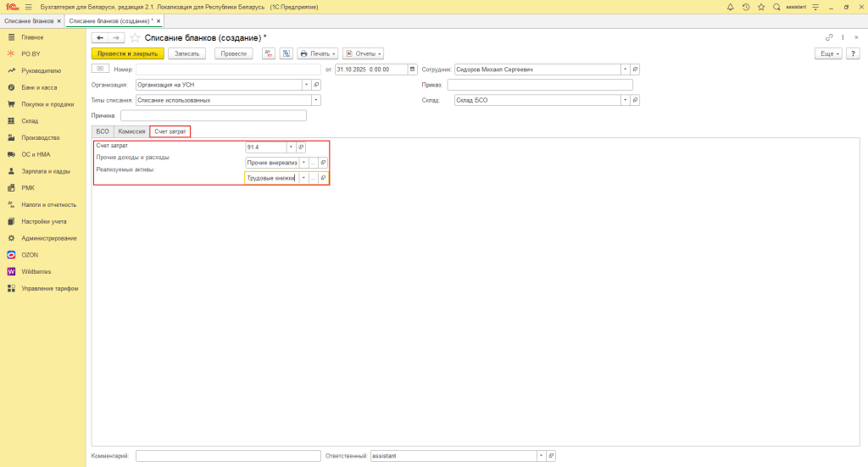Image resolution: width=868 pixels, height=467 pixels.
Task: Switch to the Комиссия tab
Action: coord(131,131)
